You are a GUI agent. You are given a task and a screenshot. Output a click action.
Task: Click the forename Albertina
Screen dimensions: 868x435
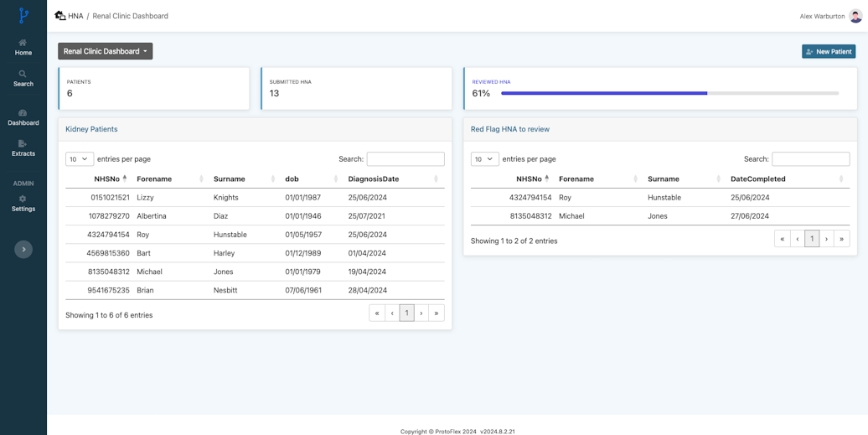[x=152, y=216]
